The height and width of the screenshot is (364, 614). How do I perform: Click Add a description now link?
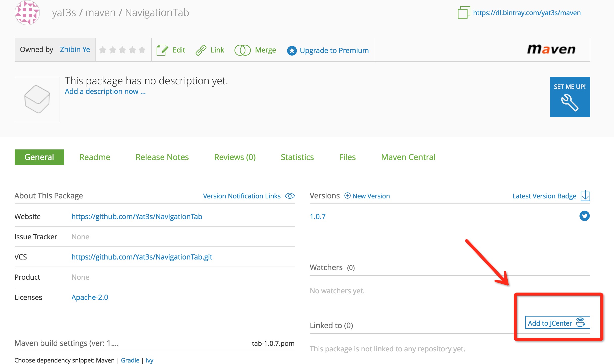tap(105, 91)
